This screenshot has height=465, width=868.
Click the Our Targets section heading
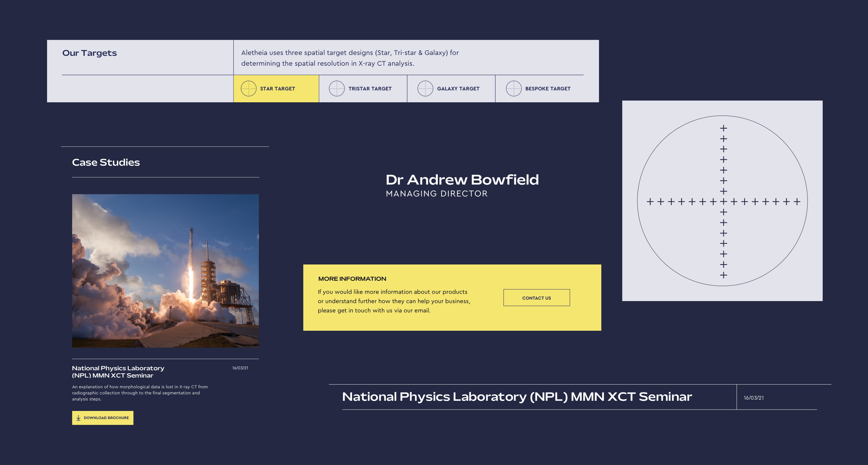[89, 53]
